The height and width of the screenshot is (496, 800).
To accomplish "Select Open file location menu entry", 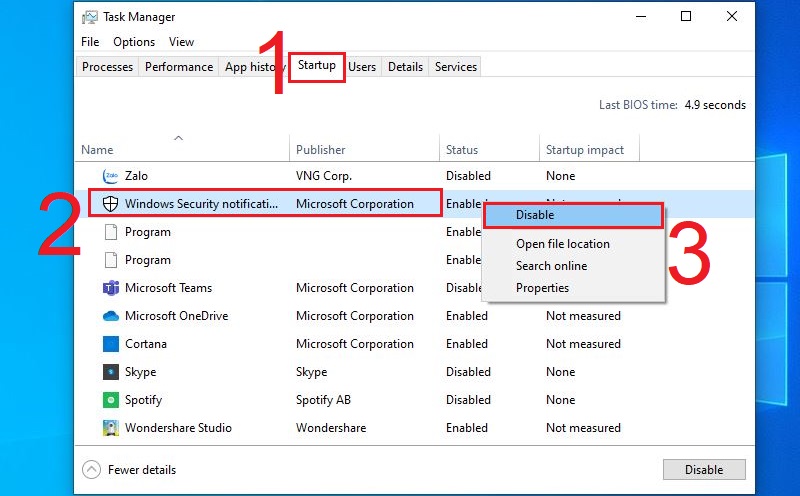I will click(x=562, y=244).
